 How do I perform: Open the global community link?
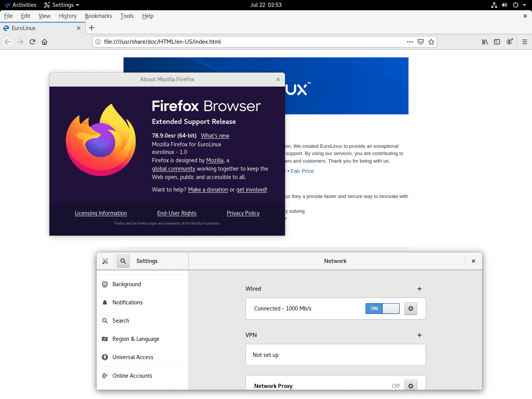tap(174, 169)
